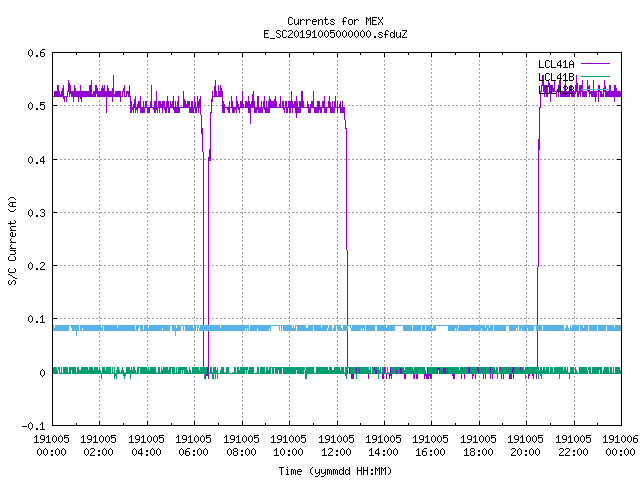Click the 191005 22:00 time tick label
This screenshot has height=480, width=640.
pos(573,446)
